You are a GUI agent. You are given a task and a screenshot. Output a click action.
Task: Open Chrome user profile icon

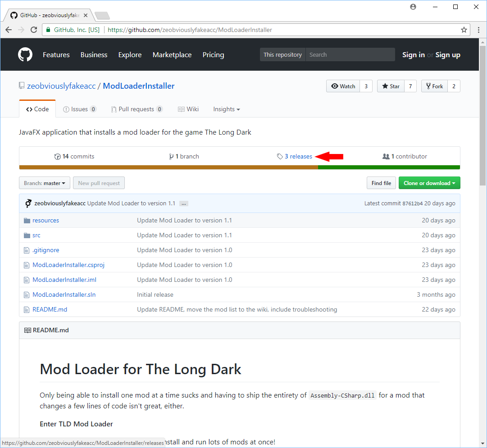pyautogui.click(x=413, y=7)
